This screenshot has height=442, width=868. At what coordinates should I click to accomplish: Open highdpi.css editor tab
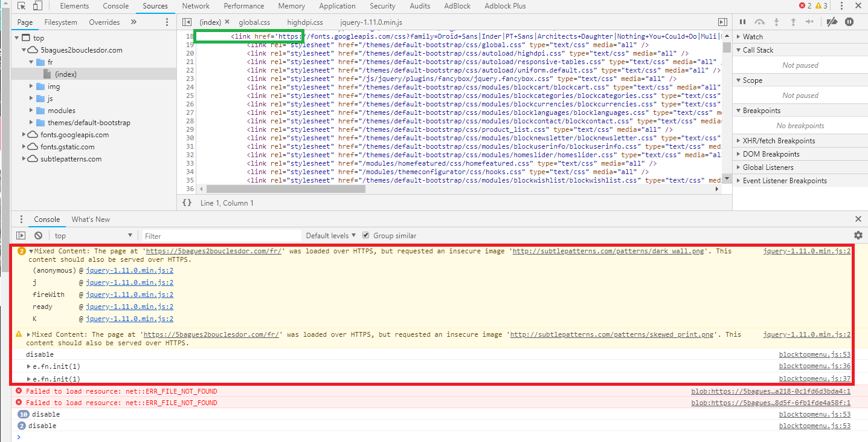point(305,22)
